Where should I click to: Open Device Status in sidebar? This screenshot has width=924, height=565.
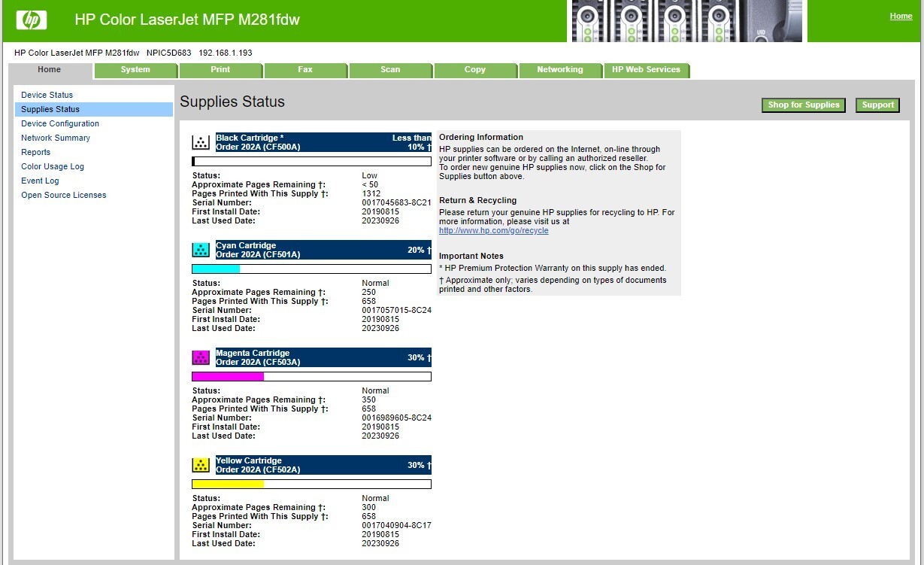tap(47, 96)
